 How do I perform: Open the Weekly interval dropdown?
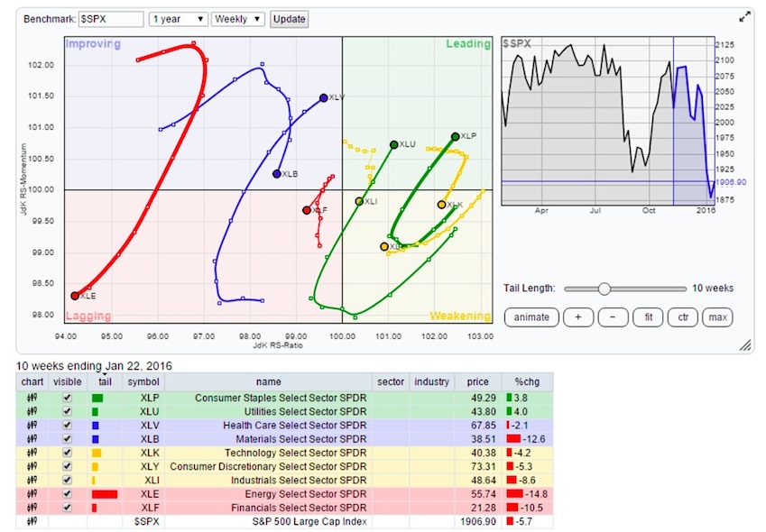point(238,19)
